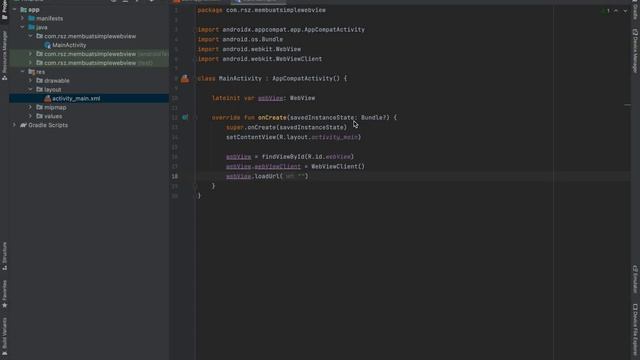
Task: Click the AppCompatActivity superclass name
Action: (302, 78)
